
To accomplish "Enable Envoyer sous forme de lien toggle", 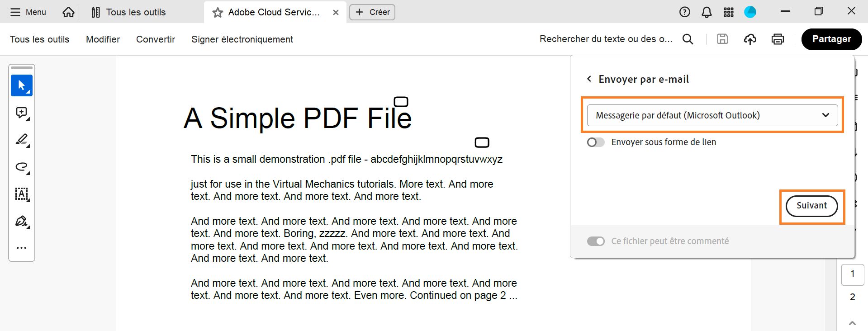I will click(596, 142).
